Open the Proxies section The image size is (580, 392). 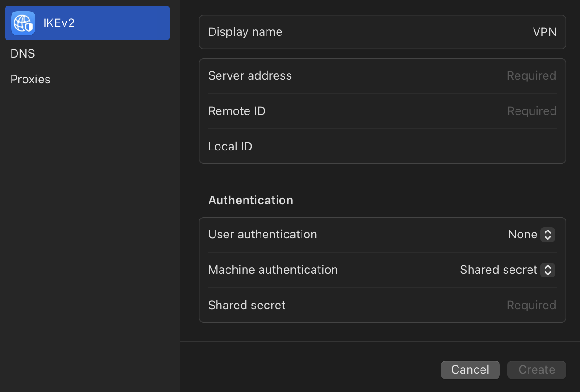(x=30, y=79)
